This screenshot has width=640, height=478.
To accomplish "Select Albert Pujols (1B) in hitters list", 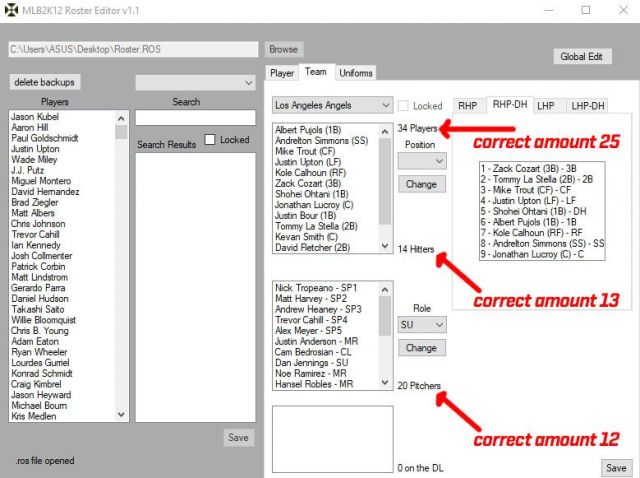I will click(326, 130).
